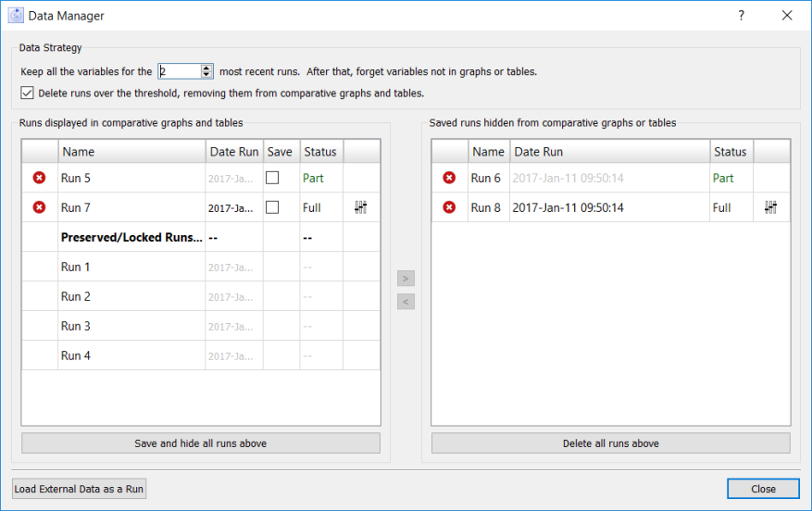Viewport: 812px width, 511px height.
Task: Click the left arrow move button
Action: 406,301
